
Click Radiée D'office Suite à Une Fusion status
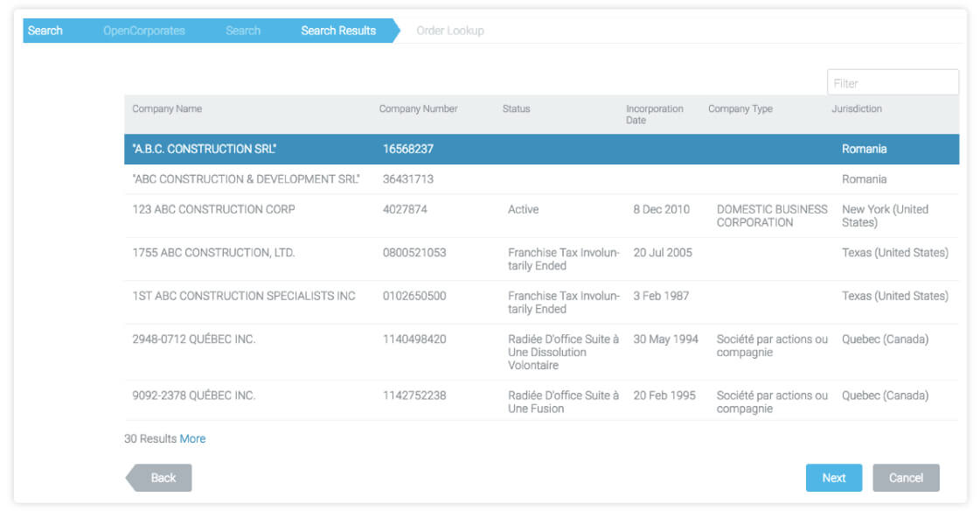563,402
